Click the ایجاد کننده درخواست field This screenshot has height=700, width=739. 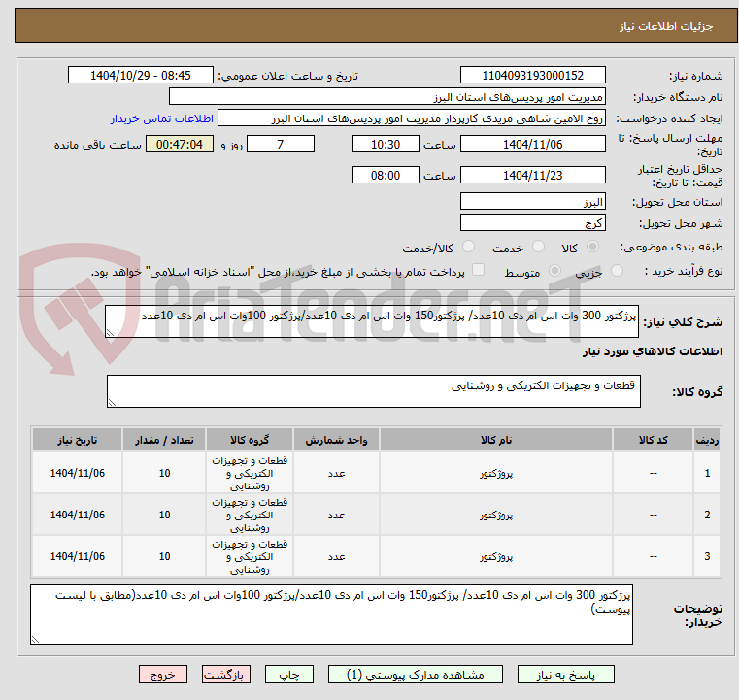tap(412, 118)
